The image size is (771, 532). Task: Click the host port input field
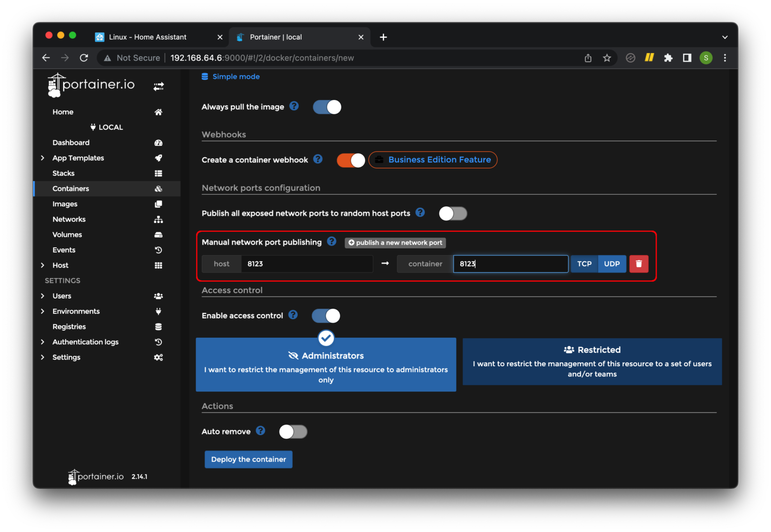click(x=306, y=264)
